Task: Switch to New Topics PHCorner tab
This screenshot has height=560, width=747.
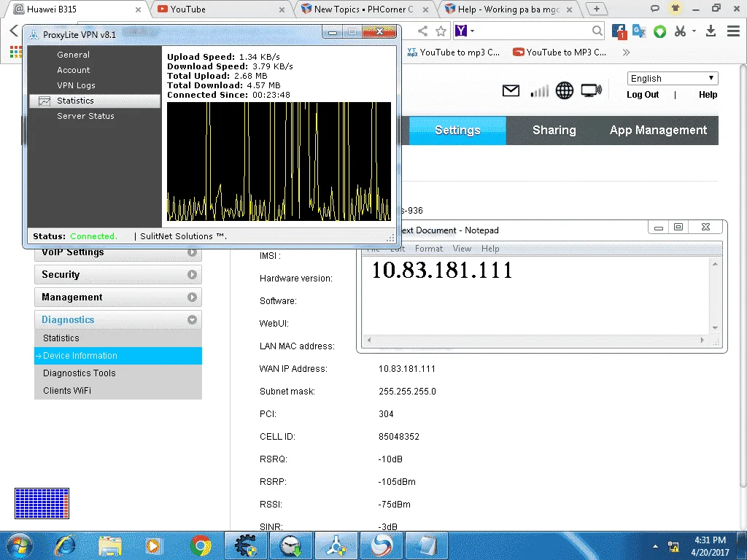Action: coord(363,9)
